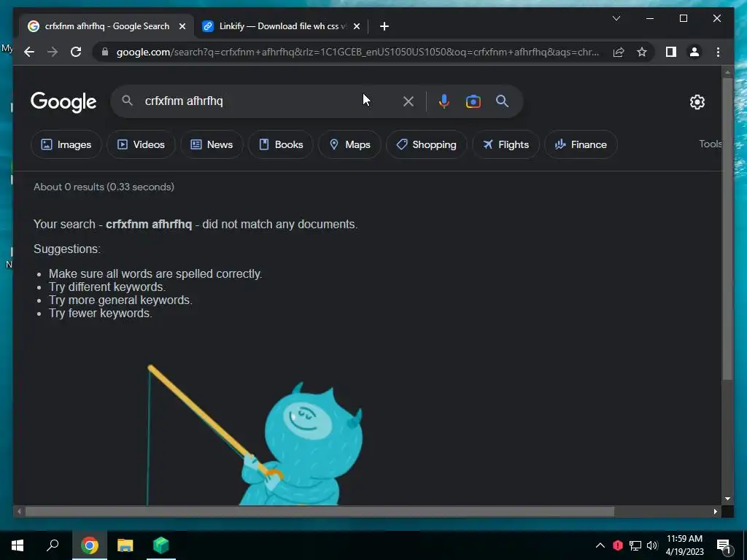Open the Chrome profile menu
Viewport: 747px width, 560px height.
click(x=694, y=52)
